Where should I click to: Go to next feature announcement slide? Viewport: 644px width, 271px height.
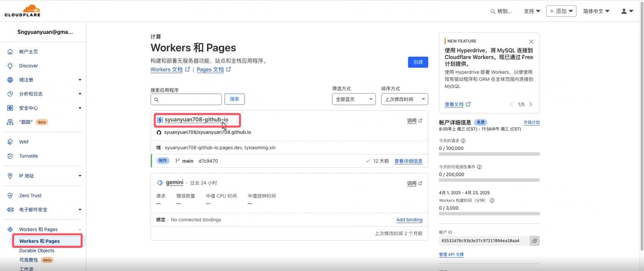531,104
